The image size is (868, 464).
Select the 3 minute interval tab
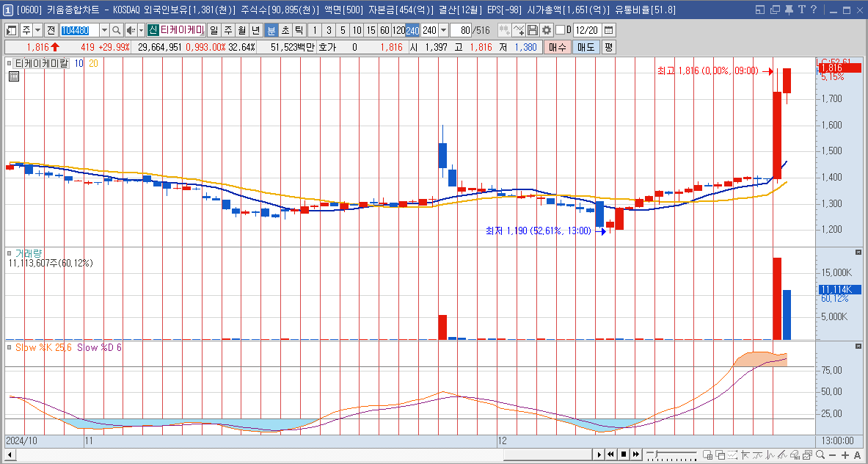pos(329,30)
